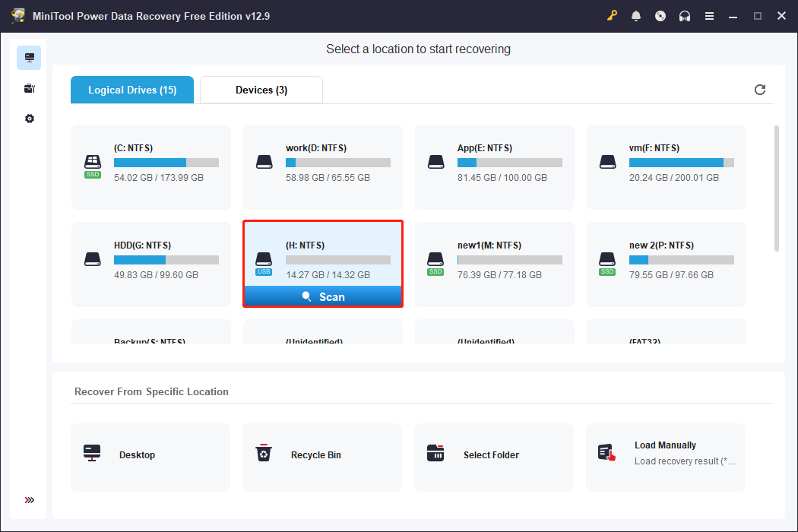Choose Select Folder option
Viewport: 798px width, 532px height.
[x=494, y=458]
